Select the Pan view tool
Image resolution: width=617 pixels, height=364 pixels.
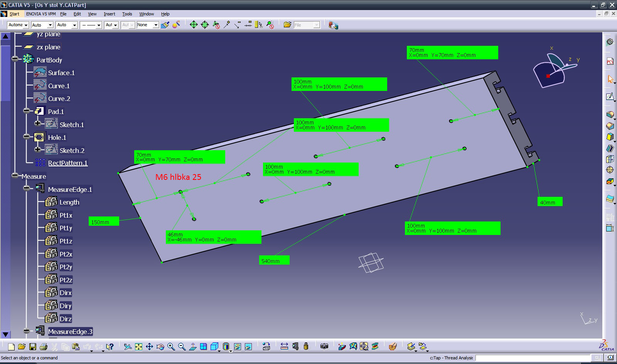tap(149, 347)
